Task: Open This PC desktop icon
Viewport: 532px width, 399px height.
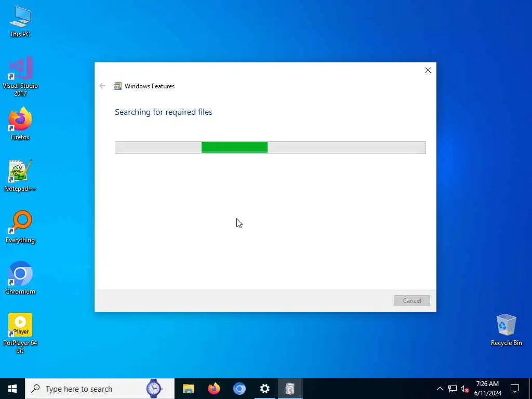Action: (x=20, y=21)
